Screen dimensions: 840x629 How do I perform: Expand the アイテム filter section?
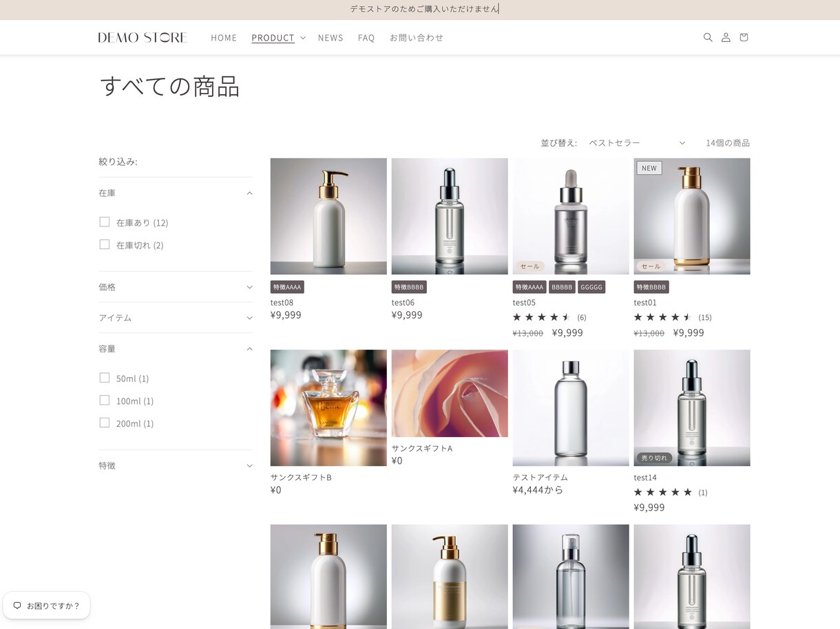(176, 318)
